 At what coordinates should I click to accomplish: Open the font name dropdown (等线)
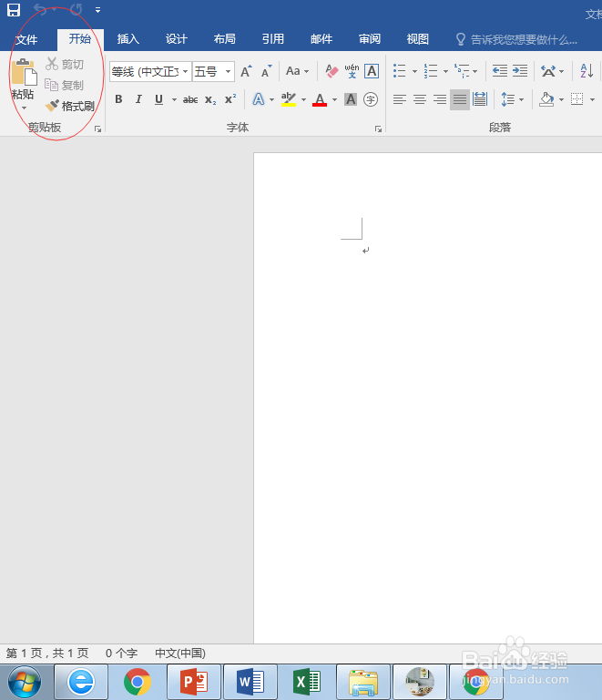(x=185, y=71)
